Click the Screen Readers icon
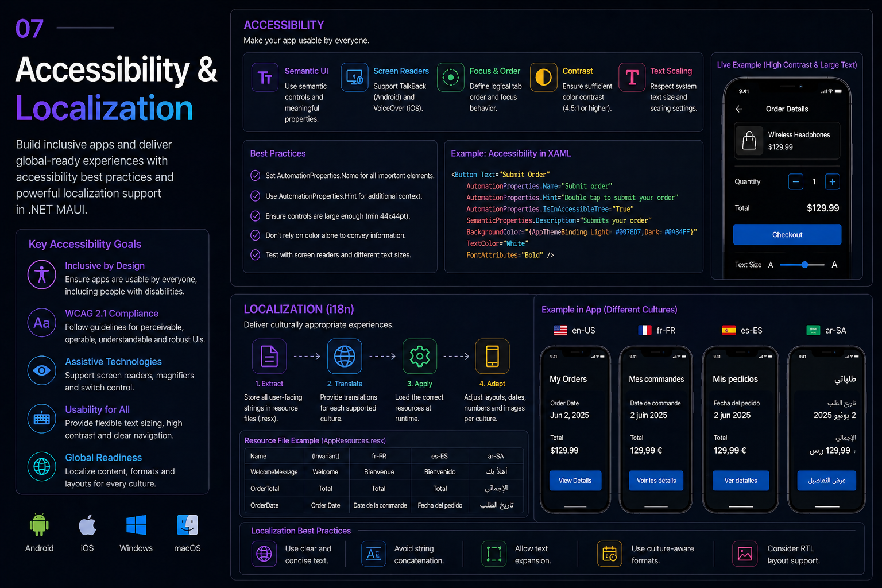This screenshot has width=882, height=588. click(x=354, y=77)
